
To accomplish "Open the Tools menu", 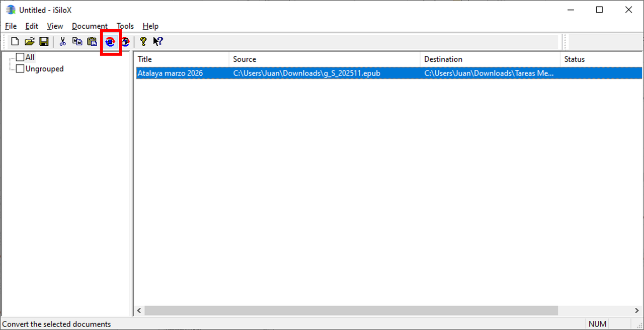I will [x=125, y=26].
